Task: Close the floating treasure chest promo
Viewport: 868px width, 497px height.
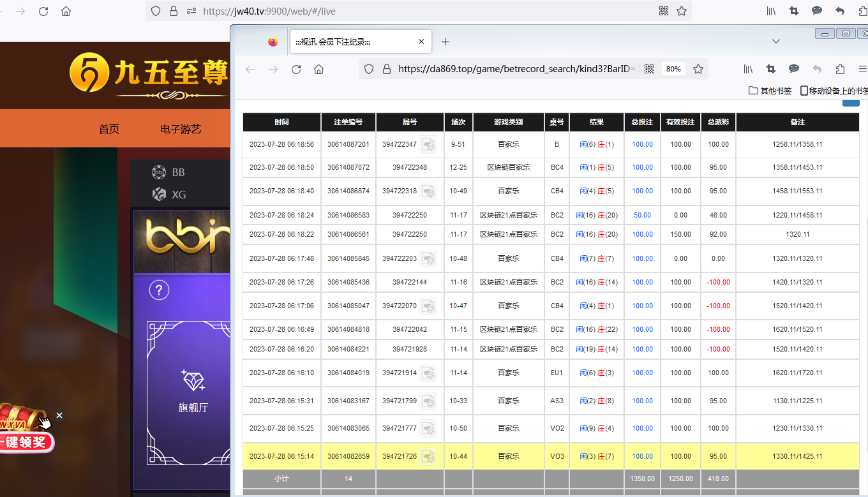Action: [59, 415]
